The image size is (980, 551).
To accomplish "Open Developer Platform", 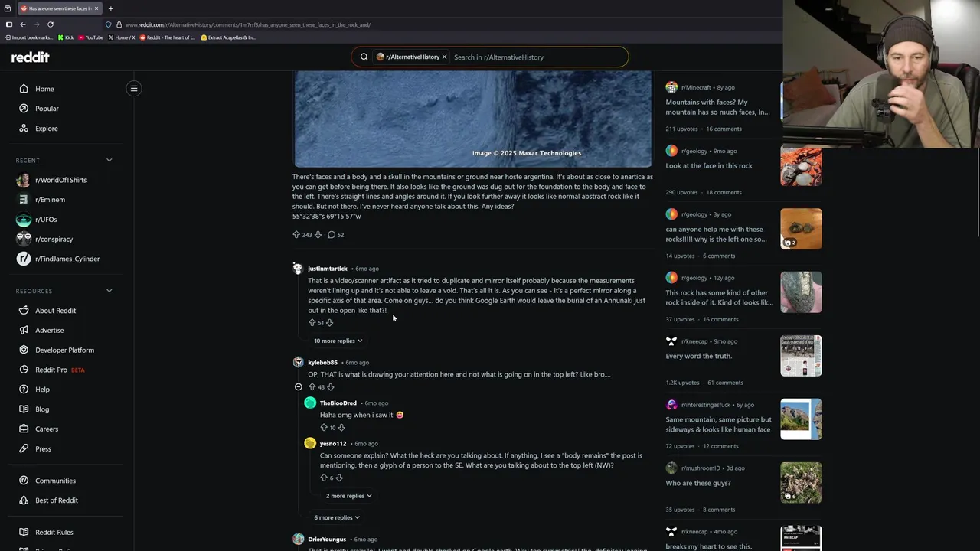I will (64, 350).
